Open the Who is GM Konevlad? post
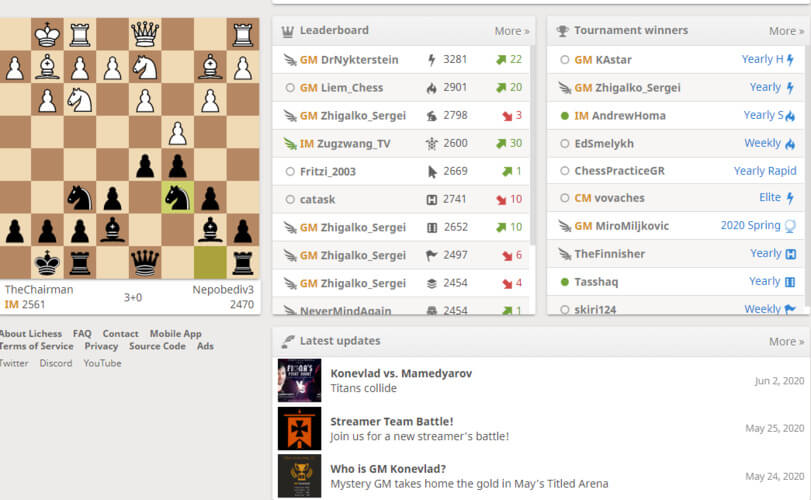811x500 pixels. (x=388, y=469)
